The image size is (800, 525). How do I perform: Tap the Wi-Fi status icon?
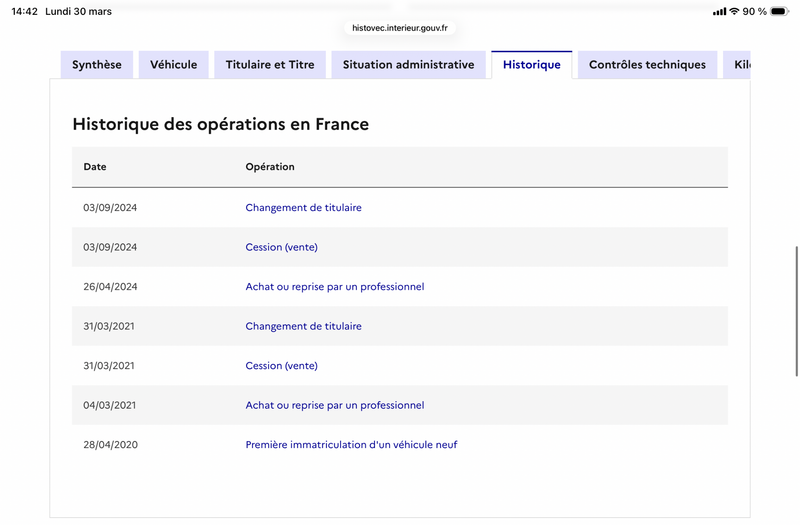734,12
